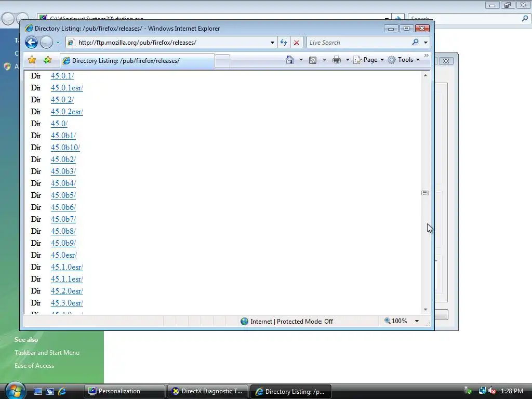This screenshot has height=399, width=532.
Task: Open the 45.0b8/ directory link
Action: click(x=63, y=231)
